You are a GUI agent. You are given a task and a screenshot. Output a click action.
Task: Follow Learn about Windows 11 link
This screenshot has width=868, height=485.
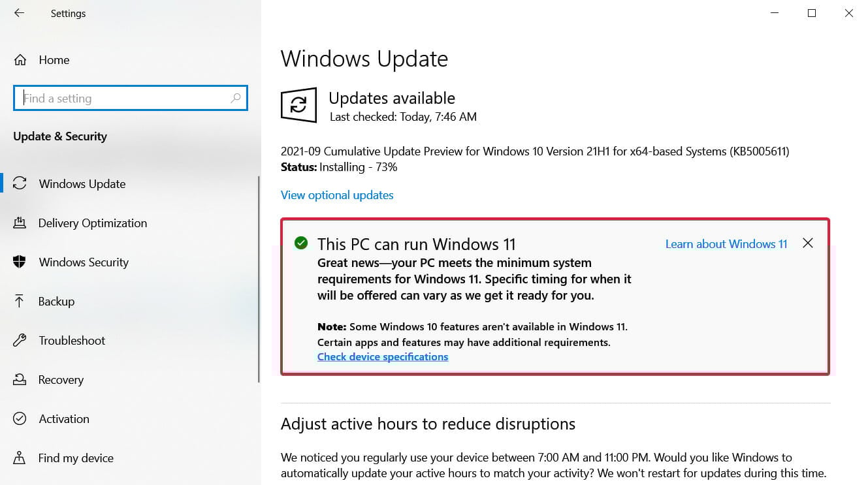click(x=726, y=243)
